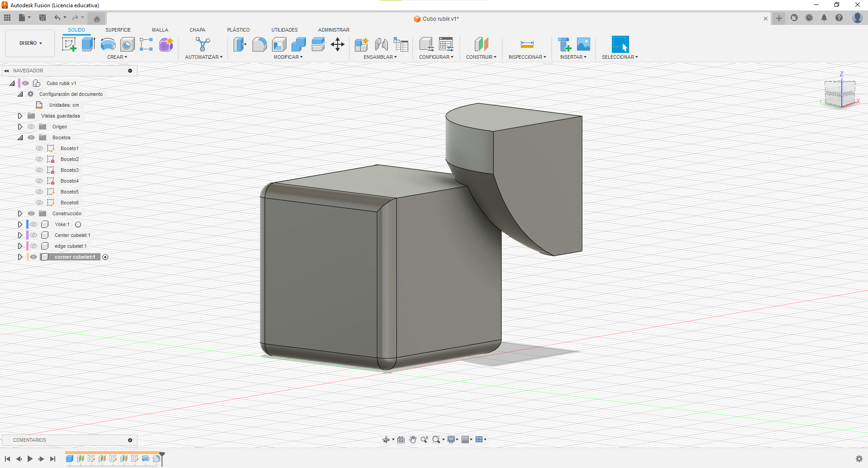Select the Pan hand tool in navigation bar
This screenshot has width=868, height=468.
coord(413,440)
